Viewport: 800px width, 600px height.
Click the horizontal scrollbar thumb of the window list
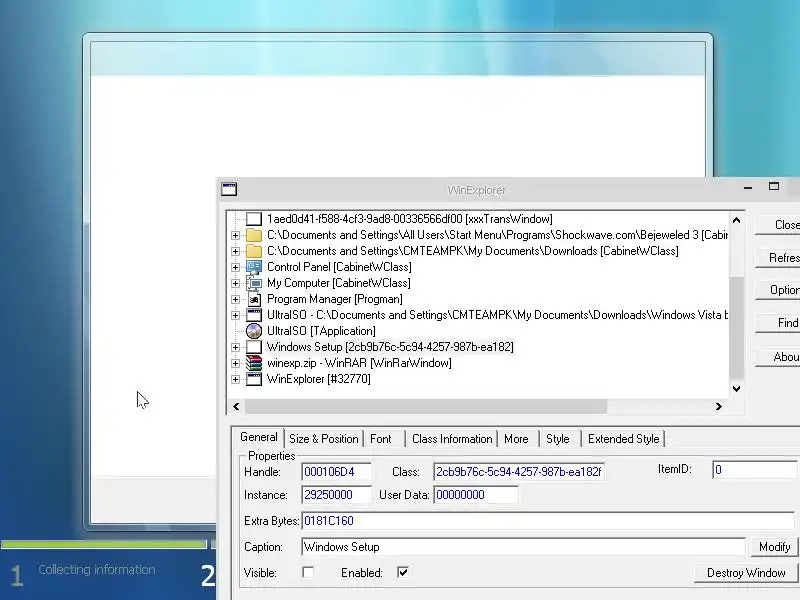426,407
